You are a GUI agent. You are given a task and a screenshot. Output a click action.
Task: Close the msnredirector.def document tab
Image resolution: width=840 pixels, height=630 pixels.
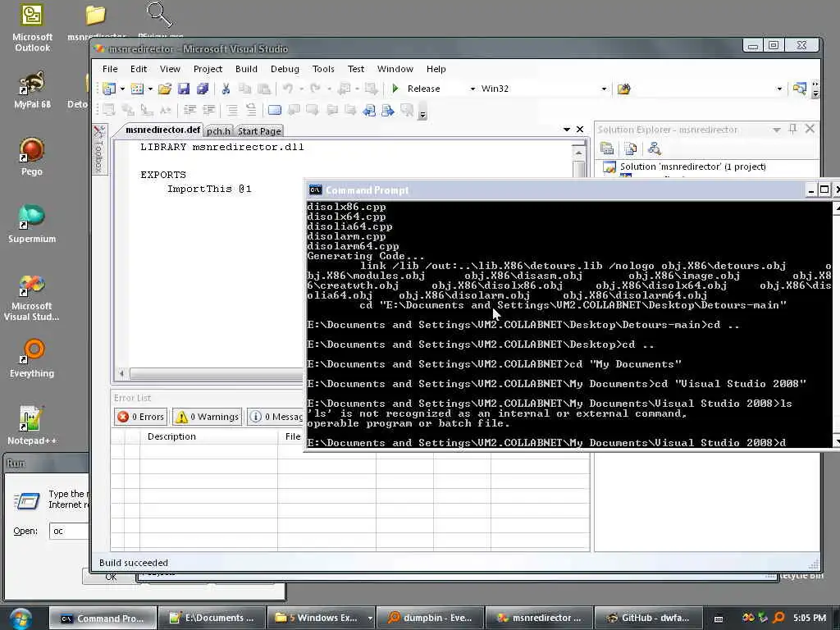(x=580, y=129)
